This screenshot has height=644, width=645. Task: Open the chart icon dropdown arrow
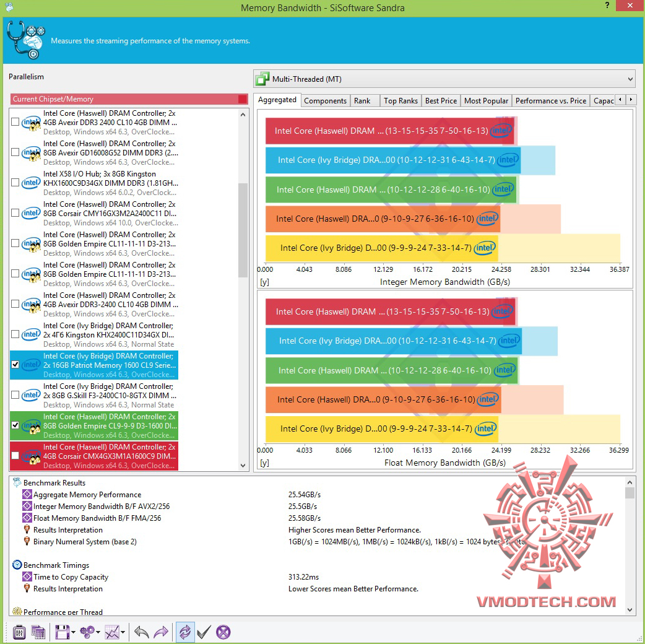point(123,632)
